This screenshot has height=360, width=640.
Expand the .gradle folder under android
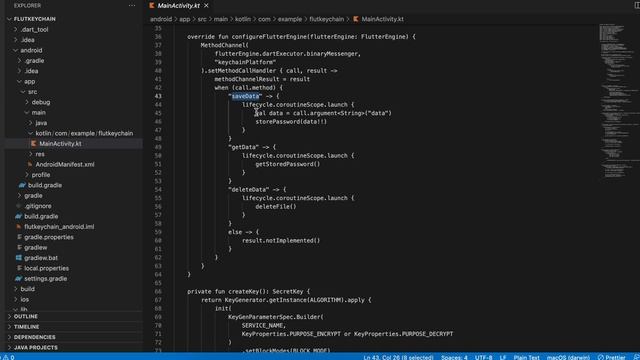pyautogui.click(x=19, y=60)
